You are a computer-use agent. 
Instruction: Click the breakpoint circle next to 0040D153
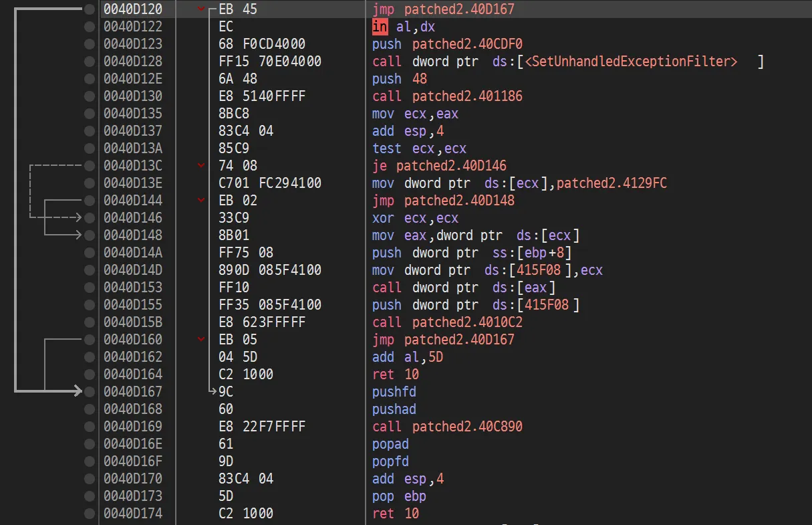point(90,288)
